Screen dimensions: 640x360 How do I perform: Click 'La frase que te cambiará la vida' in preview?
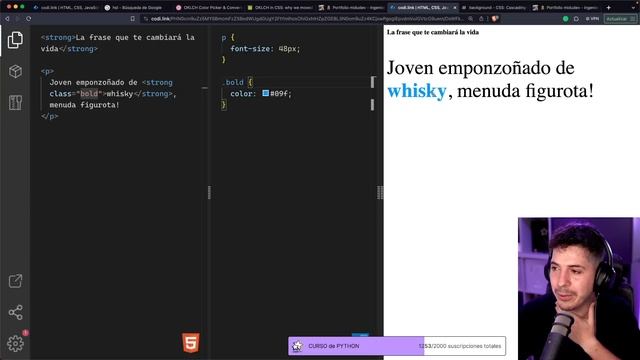coord(433,32)
